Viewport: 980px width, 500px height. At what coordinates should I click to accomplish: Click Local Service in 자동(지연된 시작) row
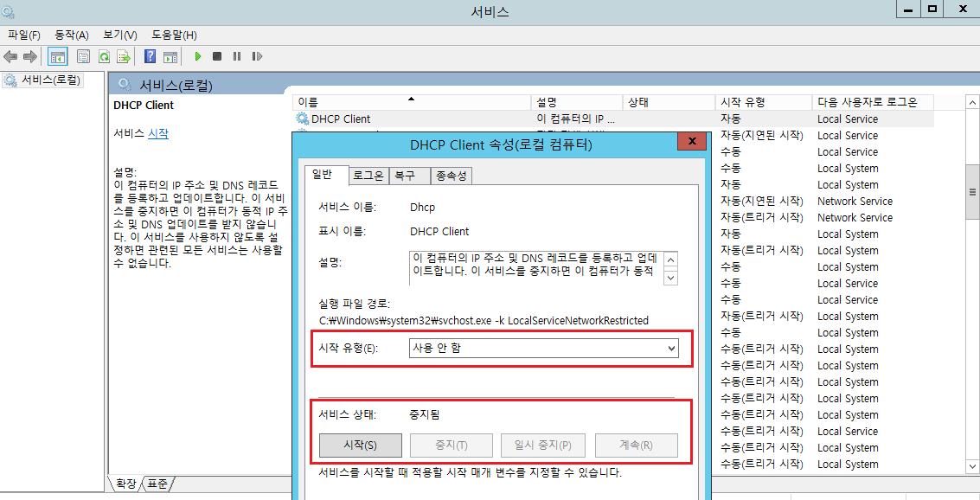847,136
